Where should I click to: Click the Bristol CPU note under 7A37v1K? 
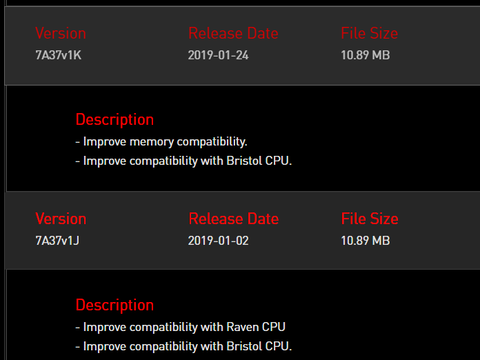pos(184,161)
